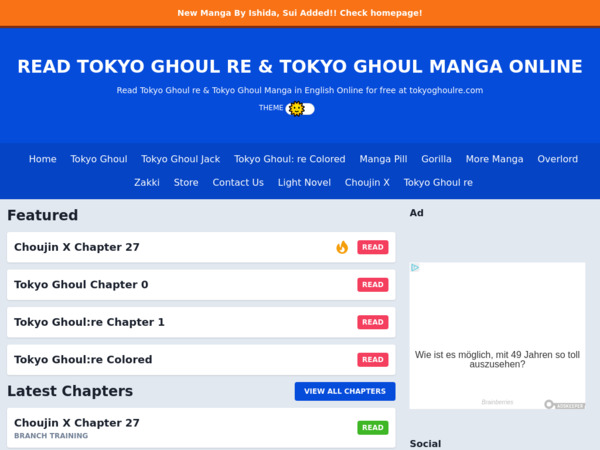
Task: Open Tokyo Ghoul: re Colored menu link
Action: 289,159
